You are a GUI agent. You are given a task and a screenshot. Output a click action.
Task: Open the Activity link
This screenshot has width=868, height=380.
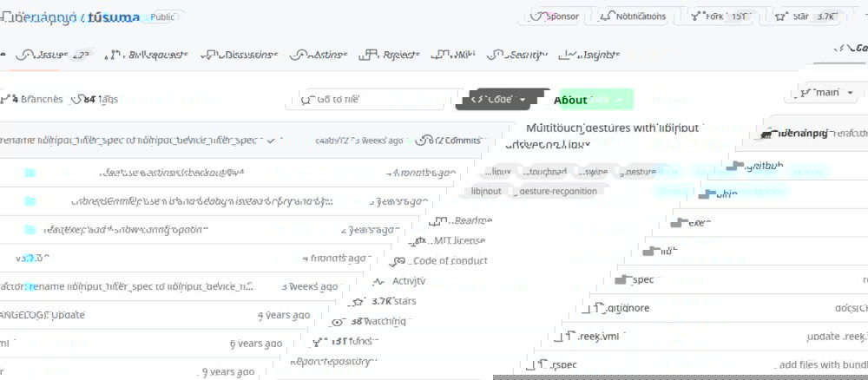pyautogui.click(x=399, y=281)
